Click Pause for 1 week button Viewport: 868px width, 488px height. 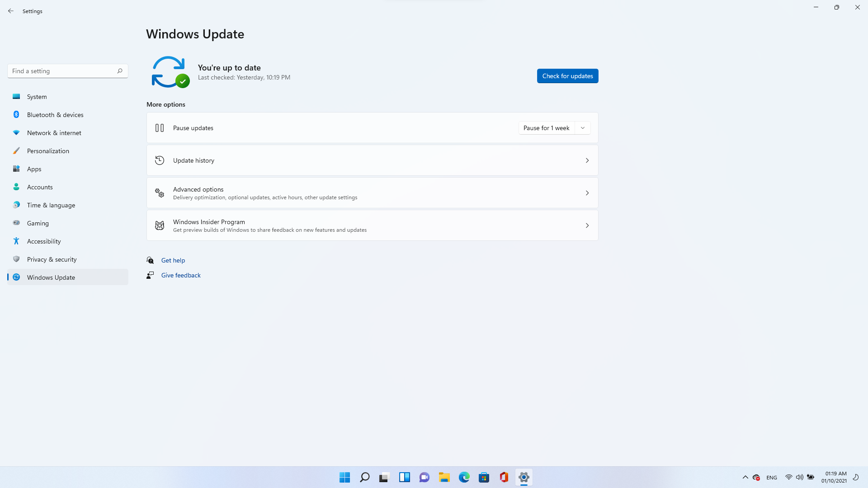(547, 128)
